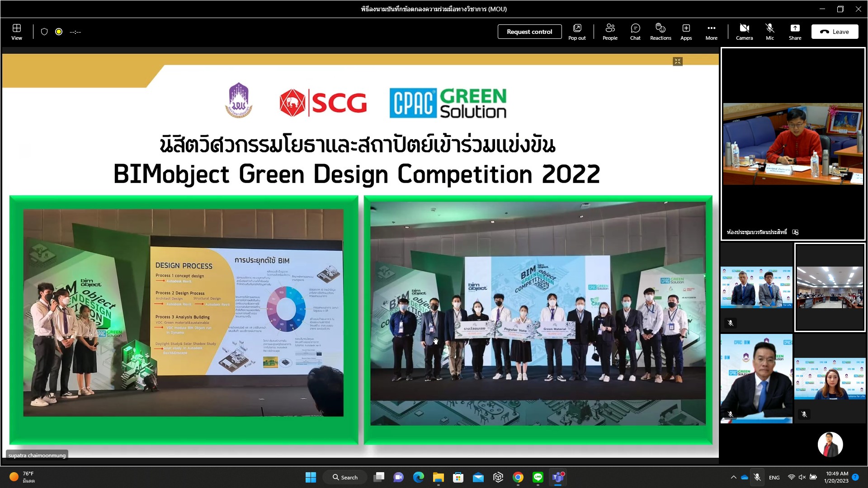Click muted mic icon on woman presenter tile
The height and width of the screenshot is (488, 868).
pyautogui.click(x=804, y=414)
